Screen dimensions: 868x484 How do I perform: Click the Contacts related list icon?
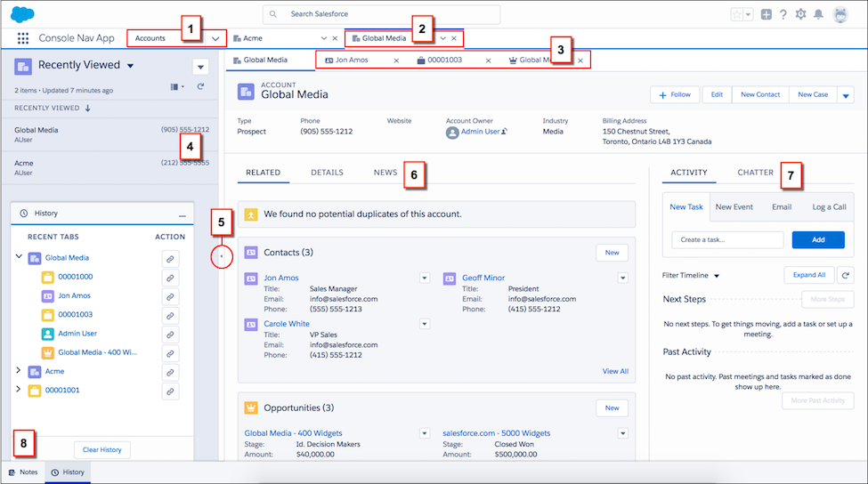(251, 253)
